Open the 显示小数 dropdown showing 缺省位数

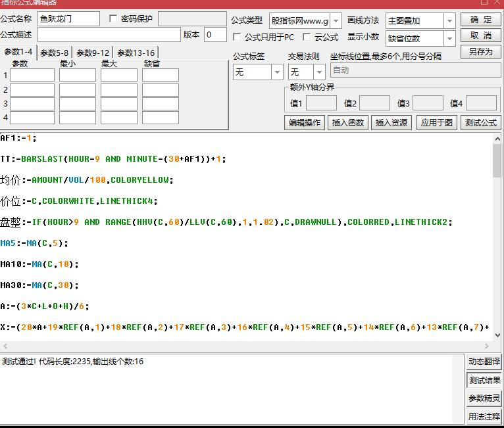tap(449, 39)
